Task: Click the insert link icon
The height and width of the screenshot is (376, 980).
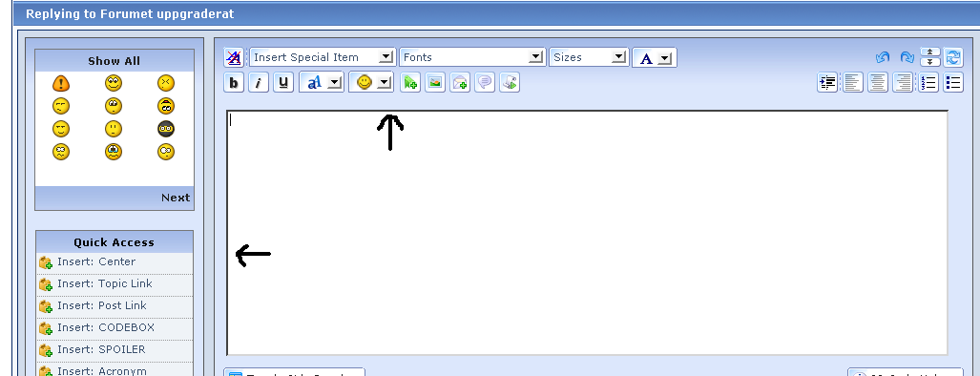Action: coord(410,82)
